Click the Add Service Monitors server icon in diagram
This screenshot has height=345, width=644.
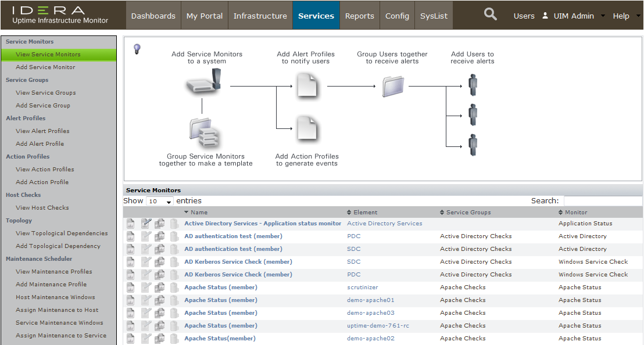point(204,82)
